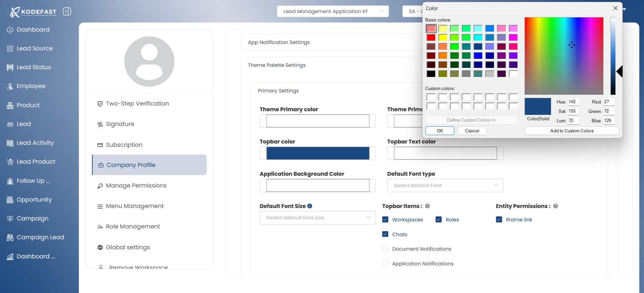
Task: Uncheck the Iframe link checkbox
Action: tap(499, 219)
